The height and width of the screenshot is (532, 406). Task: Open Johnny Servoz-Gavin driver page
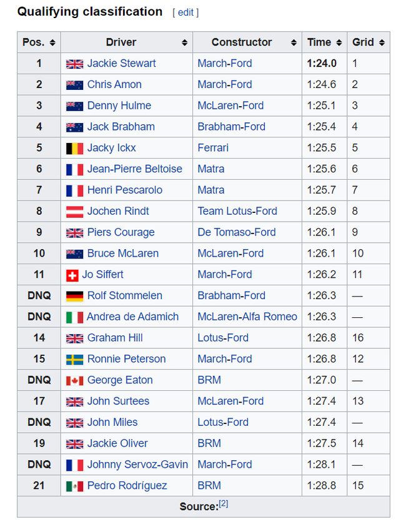[x=137, y=465]
